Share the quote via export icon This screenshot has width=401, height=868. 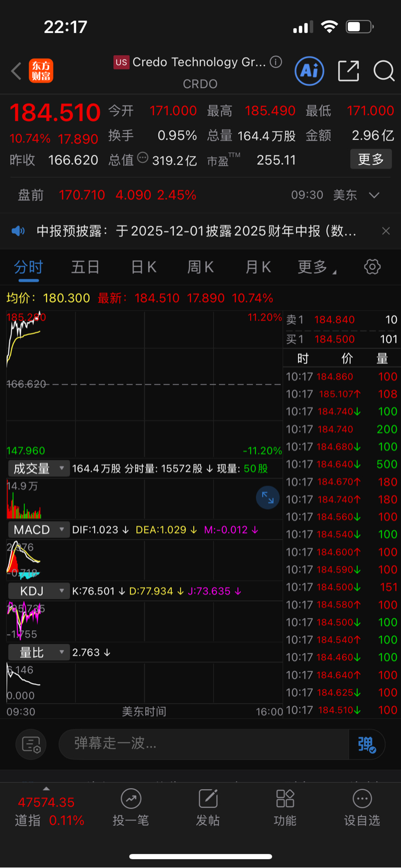click(x=349, y=71)
